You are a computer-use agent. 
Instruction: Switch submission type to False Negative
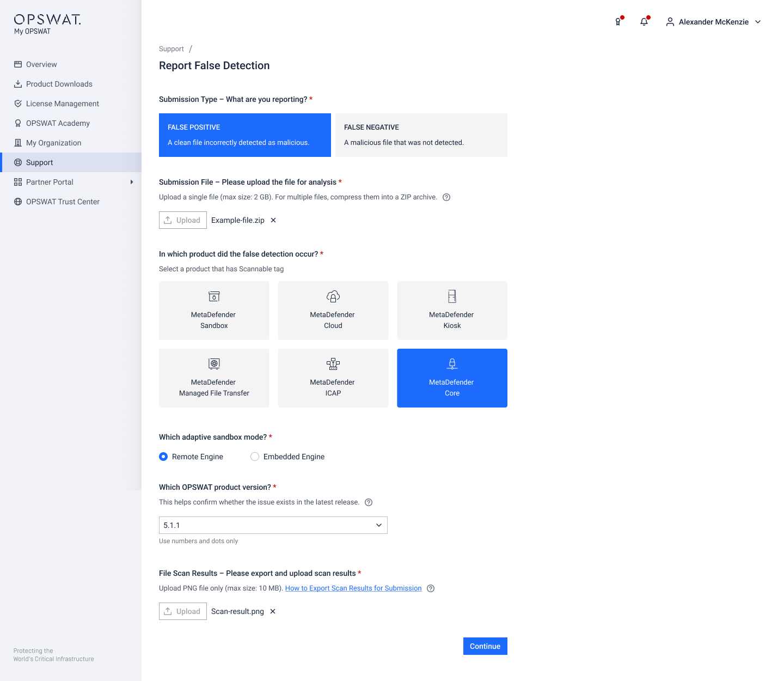pyautogui.click(x=421, y=135)
